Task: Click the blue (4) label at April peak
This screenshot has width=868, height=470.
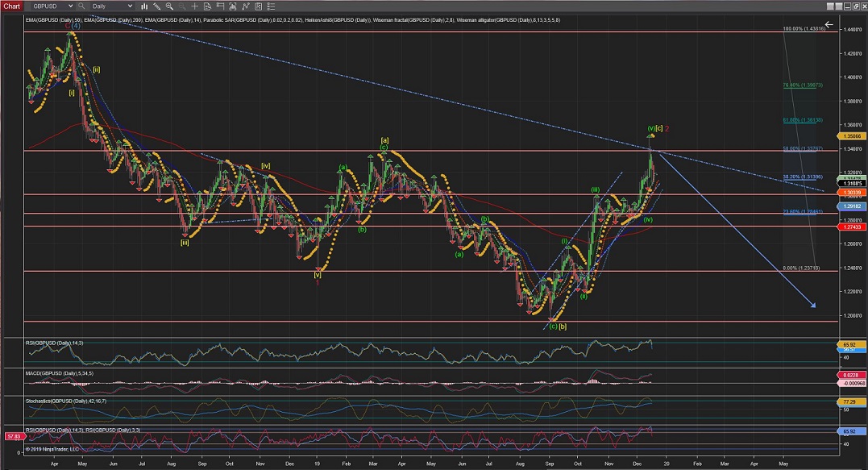Action: (75, 26)
